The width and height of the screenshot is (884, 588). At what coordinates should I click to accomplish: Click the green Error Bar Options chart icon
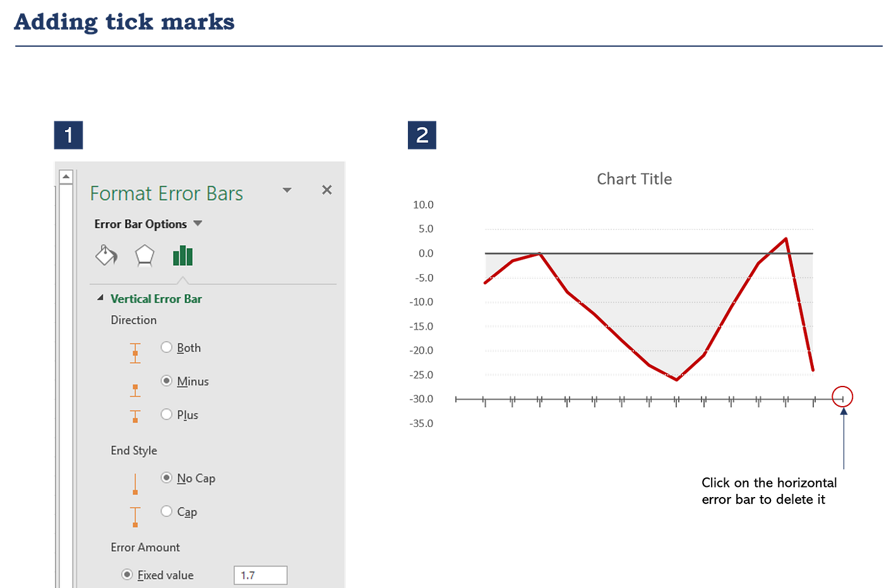click(182, 255)
